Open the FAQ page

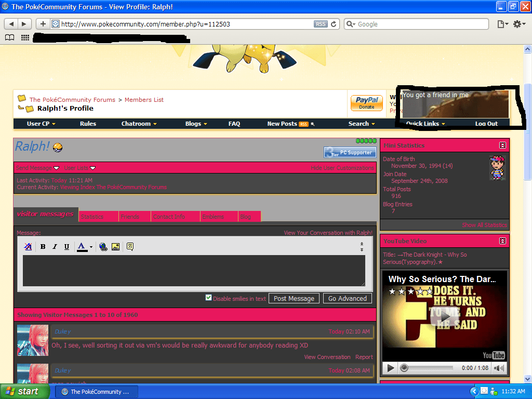pyautogui.click(x=234, y=124)
